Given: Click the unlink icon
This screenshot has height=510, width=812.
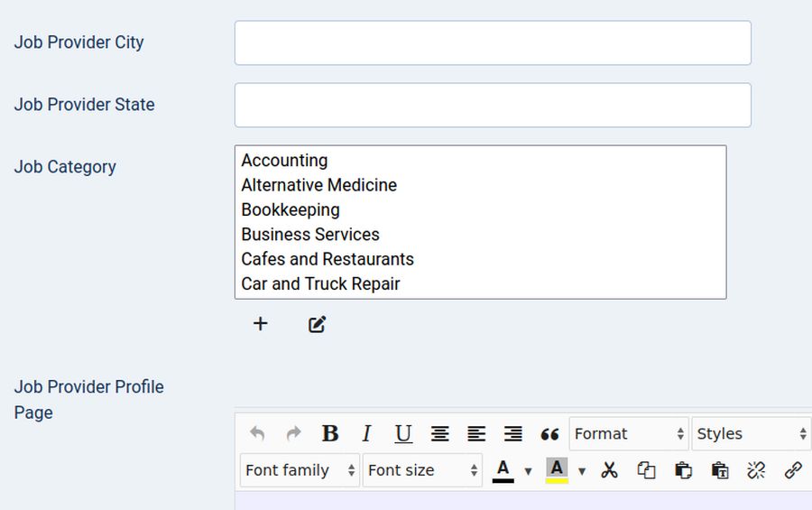Looking at the screenshot, I should [x=756, y=470].
